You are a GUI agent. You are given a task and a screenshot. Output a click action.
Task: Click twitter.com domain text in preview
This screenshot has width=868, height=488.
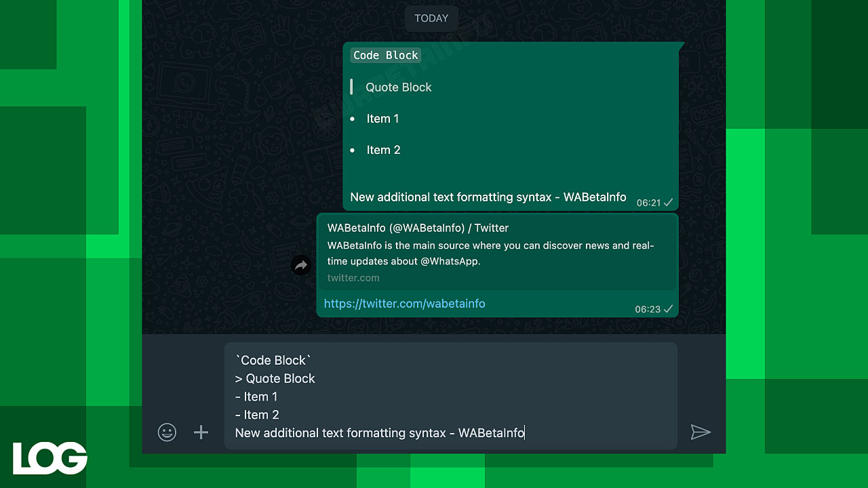[x=353, y=278]
